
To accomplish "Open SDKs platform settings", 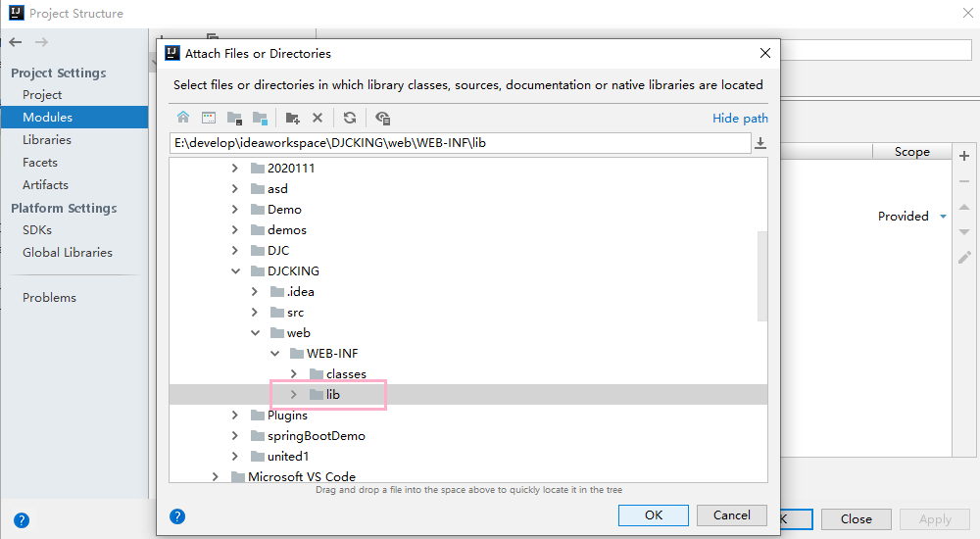I will (37, 229).
